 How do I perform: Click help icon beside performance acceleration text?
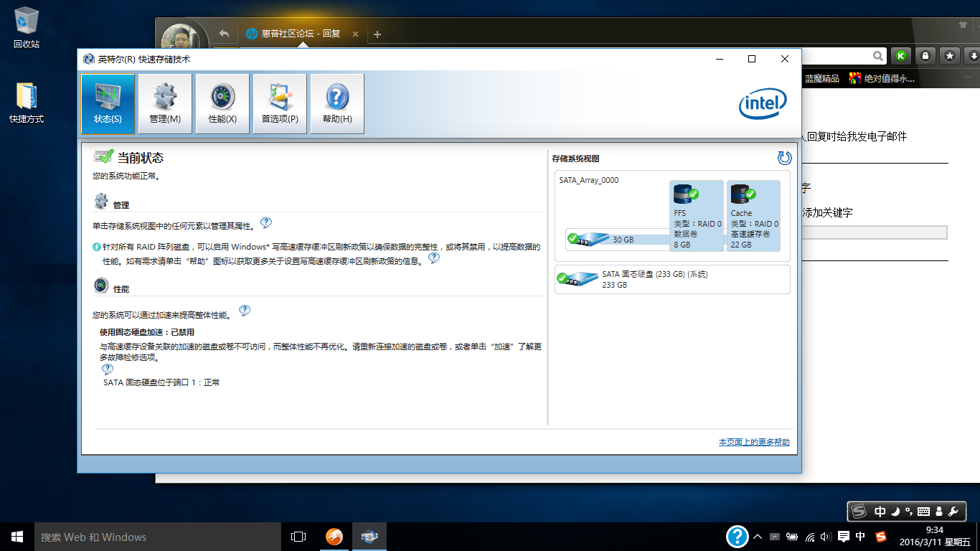click(x=245, y=311)
